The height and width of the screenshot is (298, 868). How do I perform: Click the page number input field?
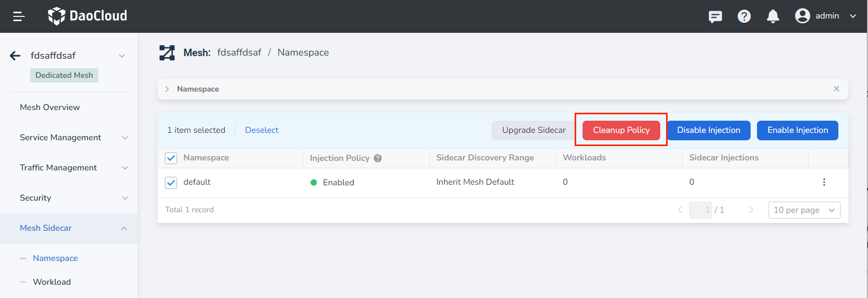(700, 210)
